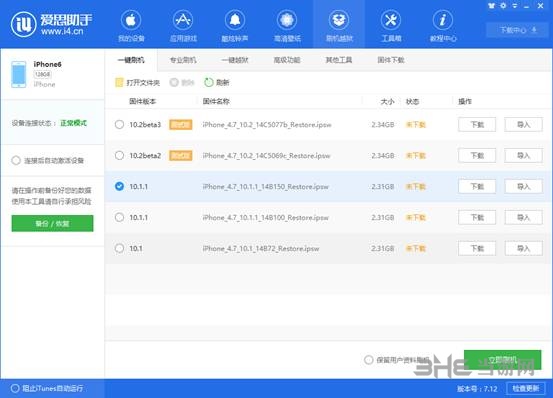The height and width of the screenshot is (398, 553).
Task: Click the green 立即刷机 button
Action: (503, 360)
